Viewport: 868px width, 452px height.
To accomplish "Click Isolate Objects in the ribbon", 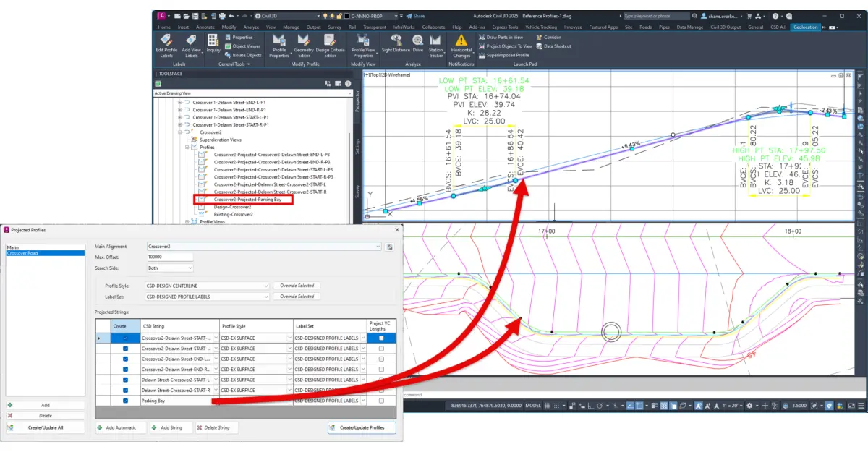I will tap(242, 55).
